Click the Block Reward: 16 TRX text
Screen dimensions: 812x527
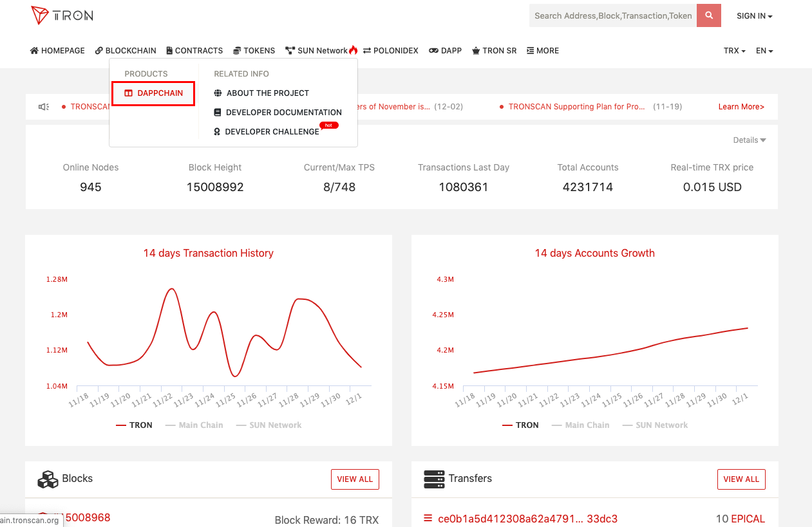click(x=327, y=520)
